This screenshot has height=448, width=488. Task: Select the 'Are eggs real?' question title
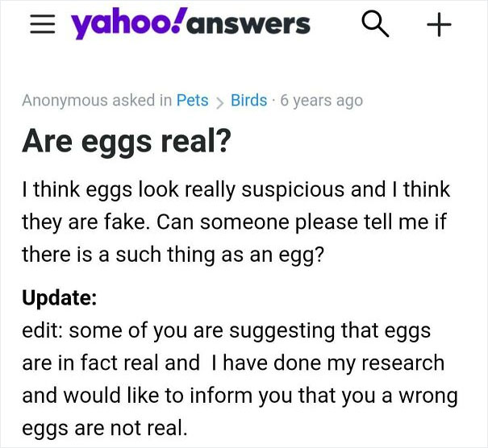127,141
